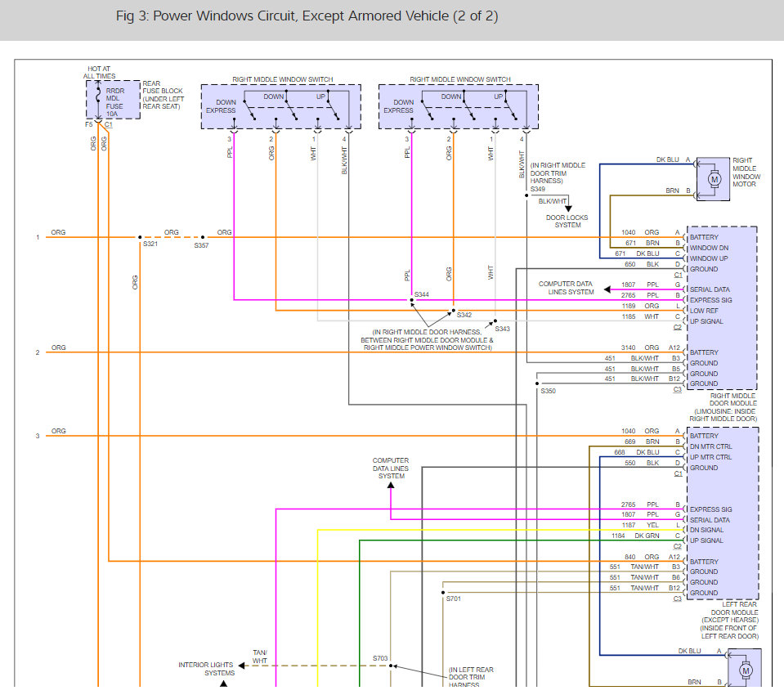Viewport: 784px width, 695px height.
Task: Click the Door Locks System arrow
Action: [568, 208]
